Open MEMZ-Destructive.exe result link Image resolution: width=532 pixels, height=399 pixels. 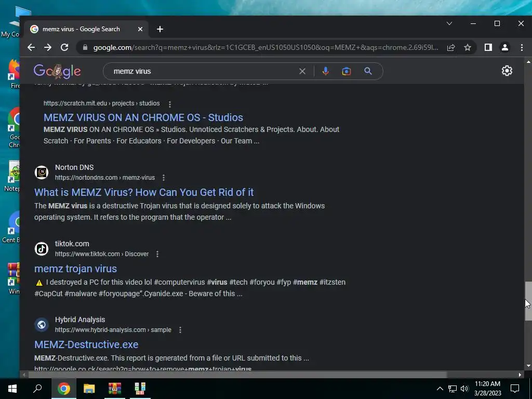click(86, 345)
